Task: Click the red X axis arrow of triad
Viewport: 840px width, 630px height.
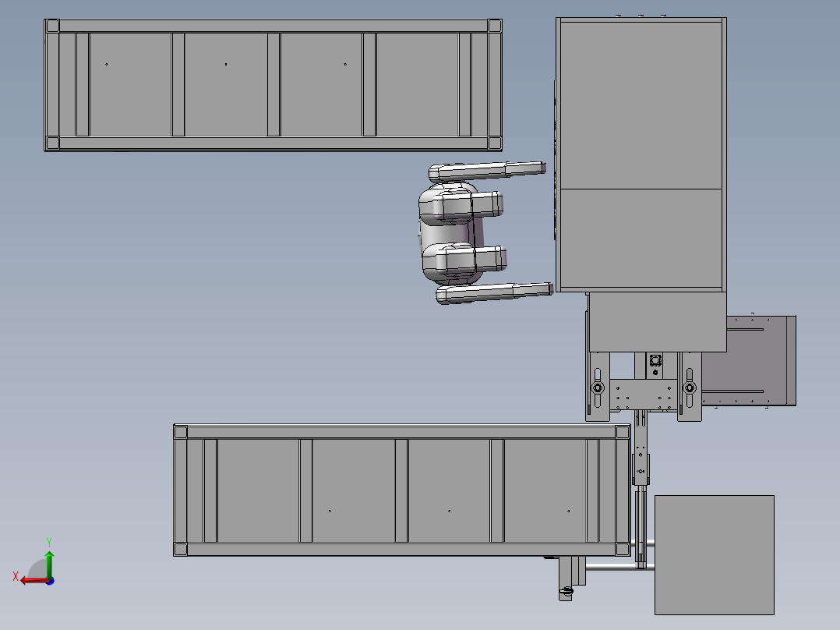Action: pyautogui.click(x=34, y=581)
